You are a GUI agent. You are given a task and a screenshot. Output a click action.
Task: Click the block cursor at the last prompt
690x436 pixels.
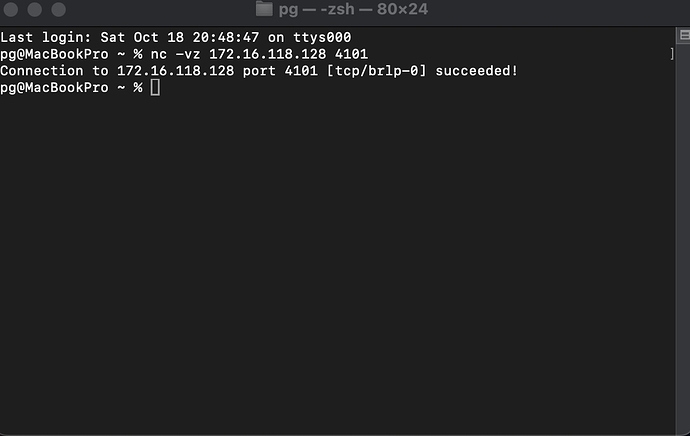[155, 88]
